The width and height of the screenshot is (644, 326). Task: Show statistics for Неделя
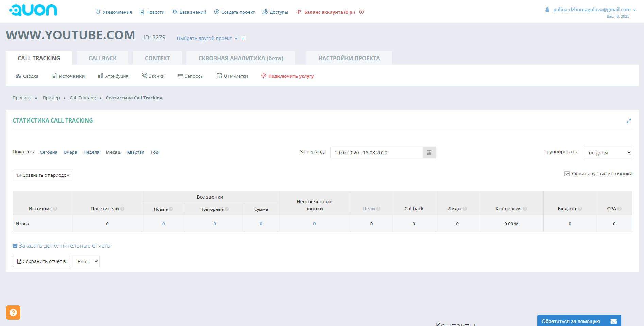pyautogui.click(x=91, y=152)
